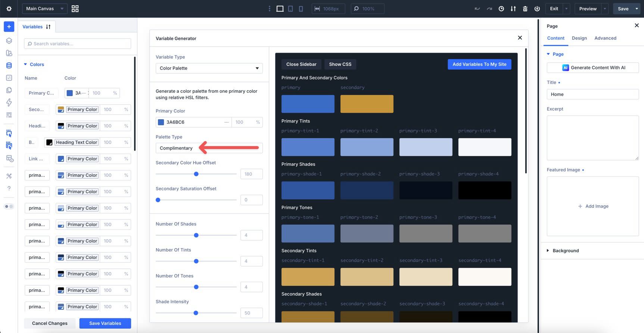Close the Page settings panel
Viewport: 644px width, 333px height.
[637, 25]
